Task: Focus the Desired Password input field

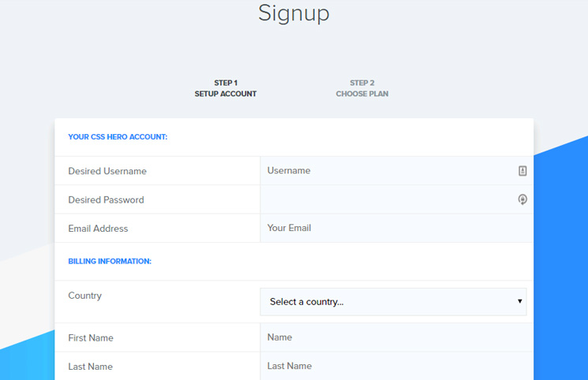Action: pyautogui.click(x=396, y=199)
